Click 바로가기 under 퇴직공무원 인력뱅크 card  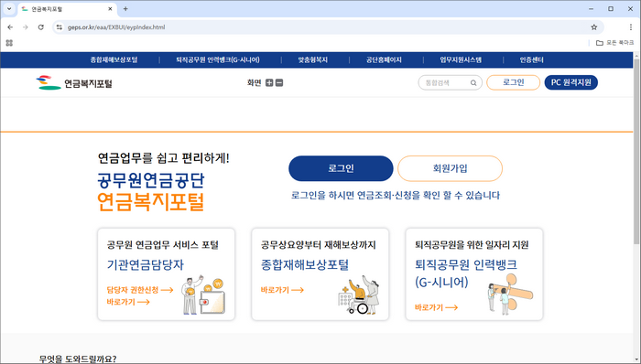click(436, 307)
